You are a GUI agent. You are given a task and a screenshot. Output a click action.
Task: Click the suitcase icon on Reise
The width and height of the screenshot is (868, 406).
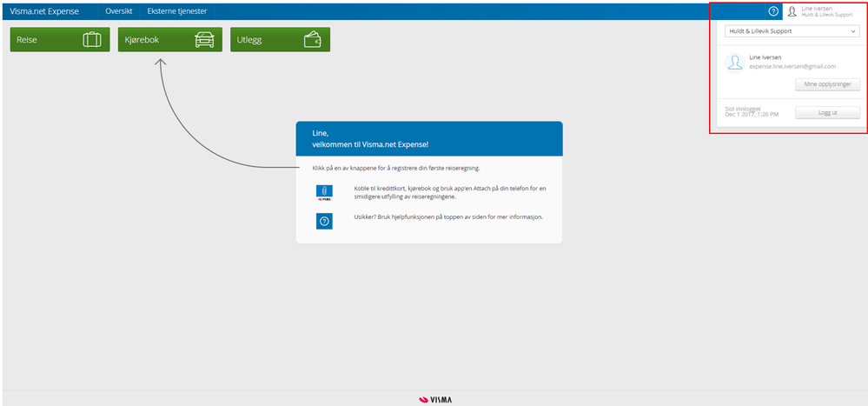click(x=92, y=40)
